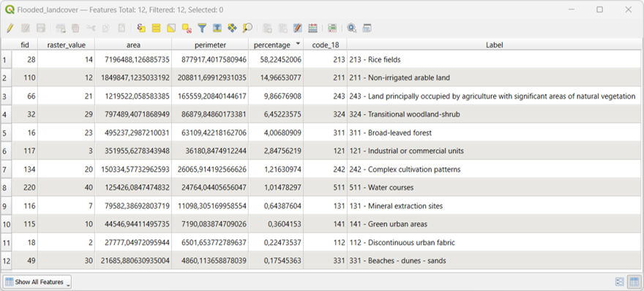644x291 pixels.
Task: Toggle editing mode with the pencil icon
Action: [x=10, y=28]
